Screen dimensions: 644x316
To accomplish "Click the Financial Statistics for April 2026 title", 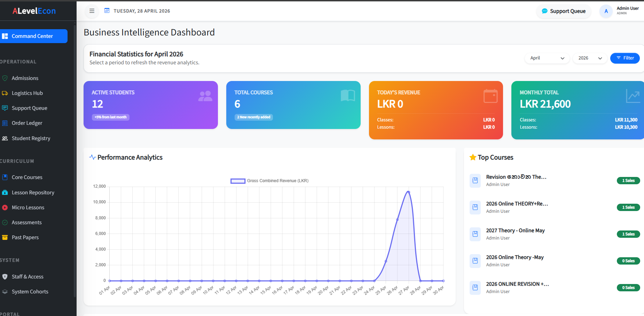I will pos(136,54).
